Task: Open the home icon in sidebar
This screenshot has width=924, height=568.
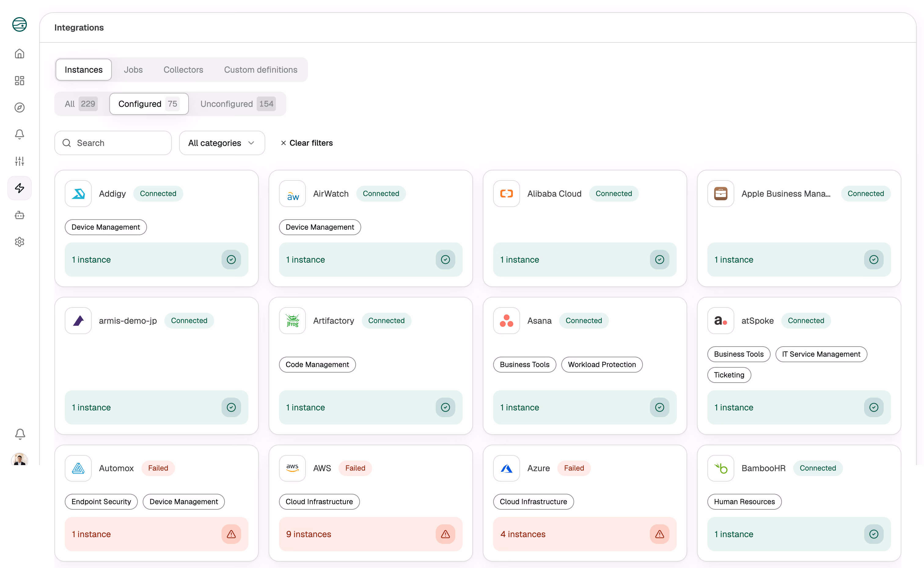Action: click(20, 54)
